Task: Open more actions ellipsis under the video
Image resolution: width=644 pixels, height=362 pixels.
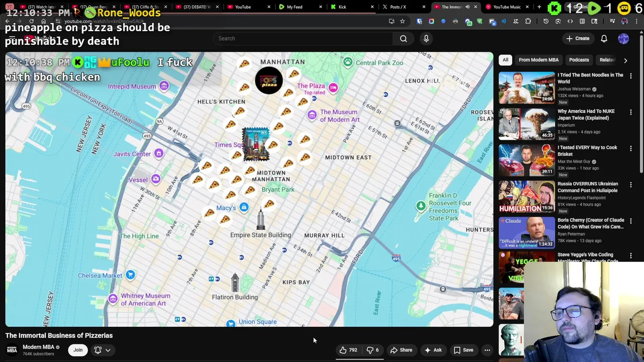Action: (487, 350)
